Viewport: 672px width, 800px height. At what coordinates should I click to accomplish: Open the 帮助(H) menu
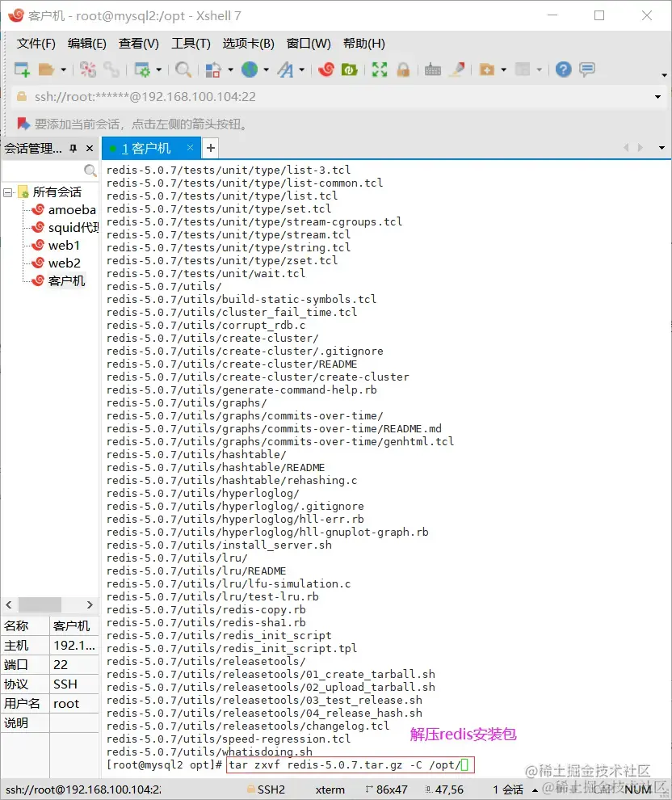pyautogui.click(x=364, y=44)
